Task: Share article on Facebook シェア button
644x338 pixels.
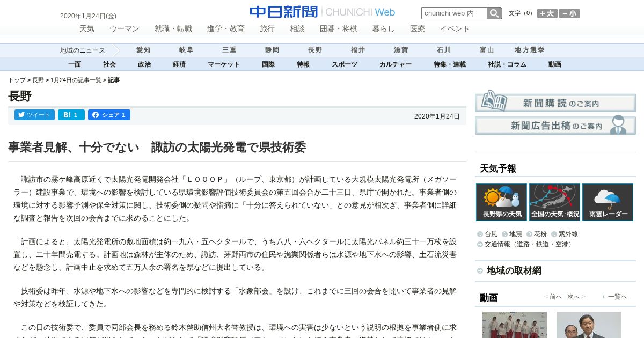Action: pyautogui.click(x=109, y=115)
